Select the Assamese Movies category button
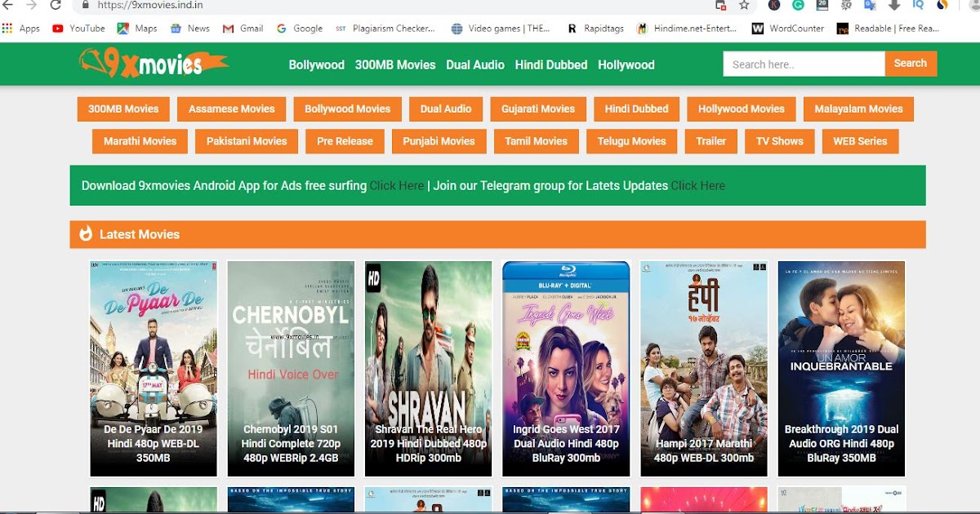The width and height of the screenshot is (980, 514). click(x=232, y=109)
